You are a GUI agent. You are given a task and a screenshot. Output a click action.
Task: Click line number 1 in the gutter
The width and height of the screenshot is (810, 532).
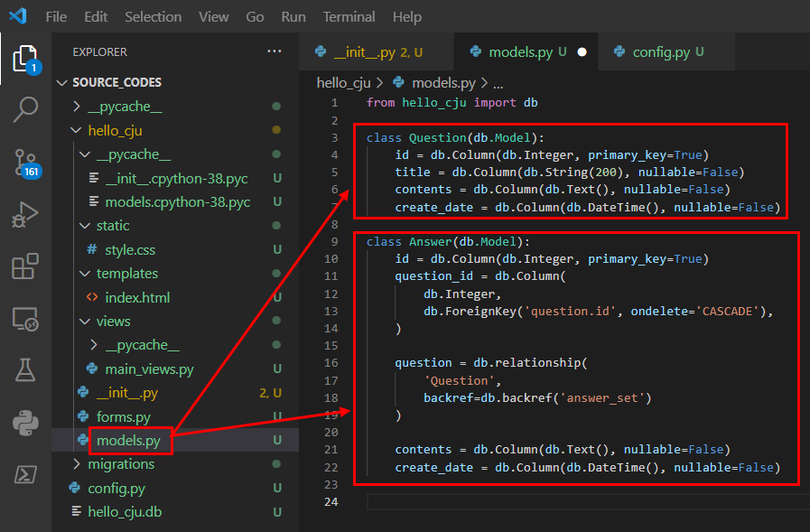(334, 103)
